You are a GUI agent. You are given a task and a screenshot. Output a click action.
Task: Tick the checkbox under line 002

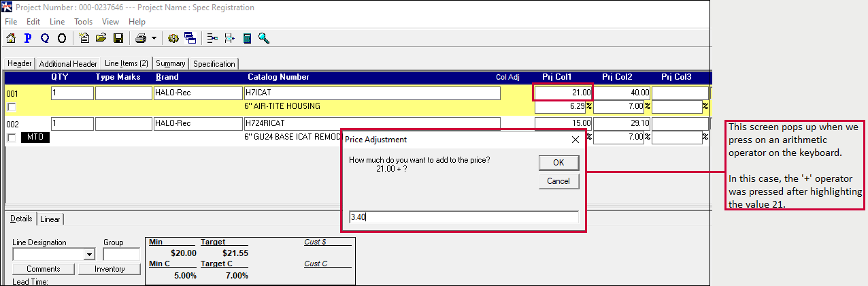pos(11,138)
